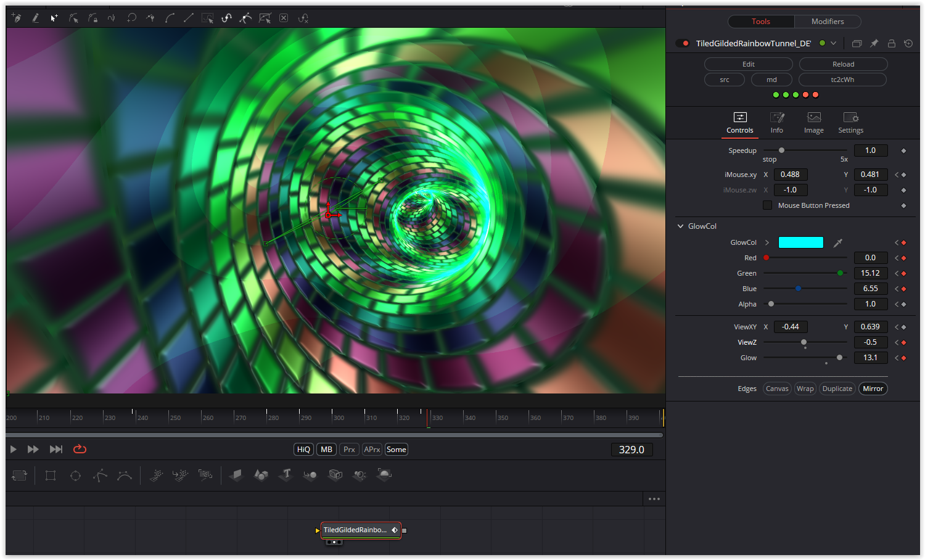Select the TiledGildedRainbo node in graph
This screenshot has height=560, width=925.
(360, 530)
